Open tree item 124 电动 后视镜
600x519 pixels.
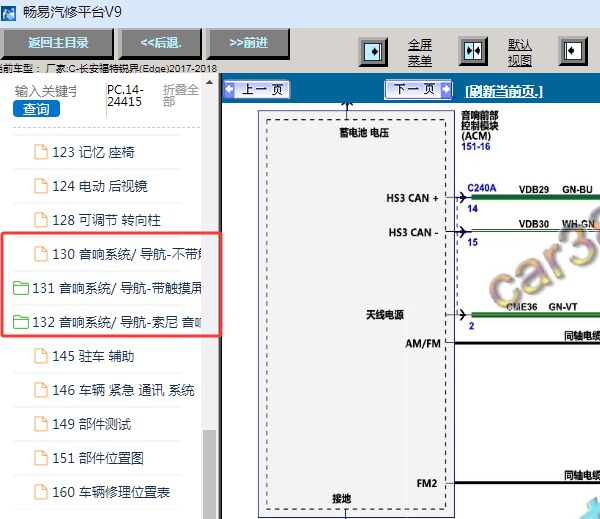pos(99,186)
